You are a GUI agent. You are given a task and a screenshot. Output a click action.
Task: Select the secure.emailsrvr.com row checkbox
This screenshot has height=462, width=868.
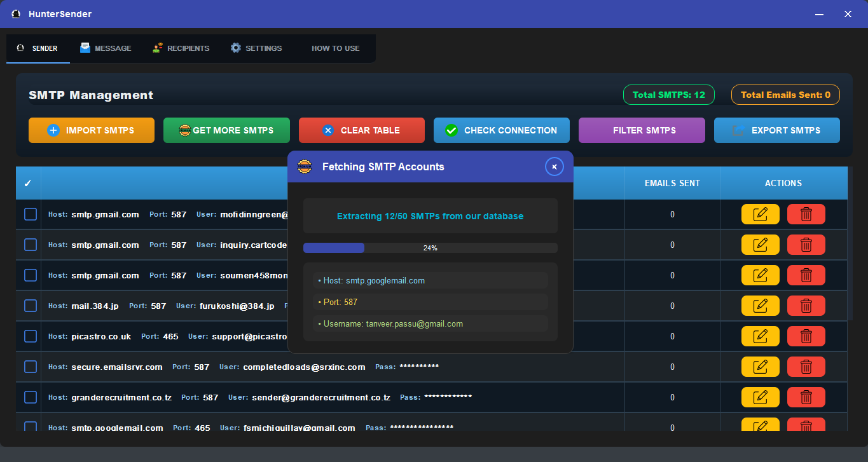tap(31, 367)
